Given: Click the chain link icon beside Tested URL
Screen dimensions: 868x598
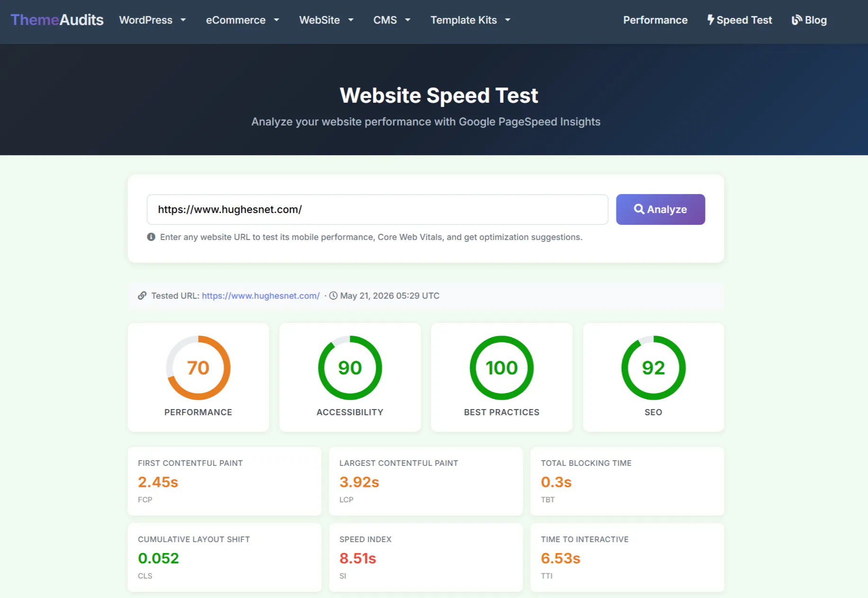Looking at the screenshot, I should coord(142,295).
